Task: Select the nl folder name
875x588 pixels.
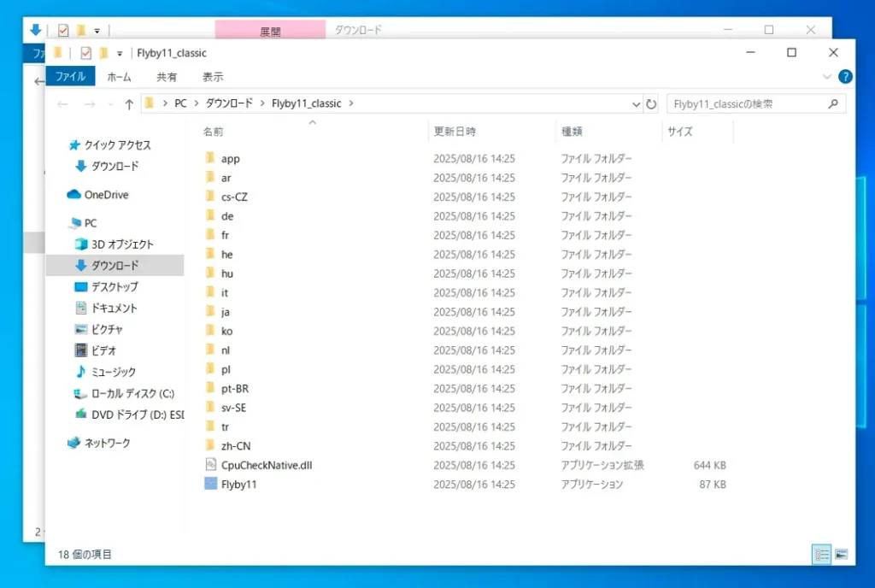Action: [x=225, y=350]
